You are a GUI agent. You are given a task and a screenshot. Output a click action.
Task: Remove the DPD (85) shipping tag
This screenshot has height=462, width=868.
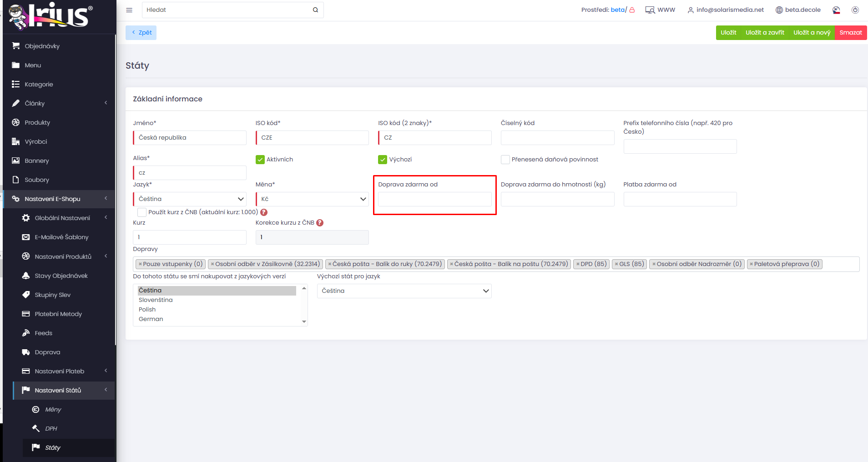(578, 264)
